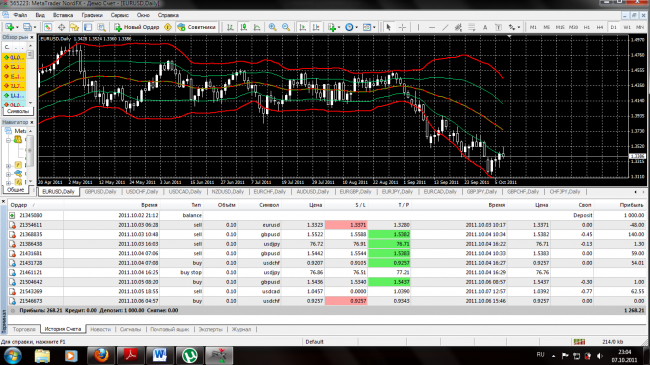Switch to H1 timeframe
650x365 pixels.
click(587, 27)
